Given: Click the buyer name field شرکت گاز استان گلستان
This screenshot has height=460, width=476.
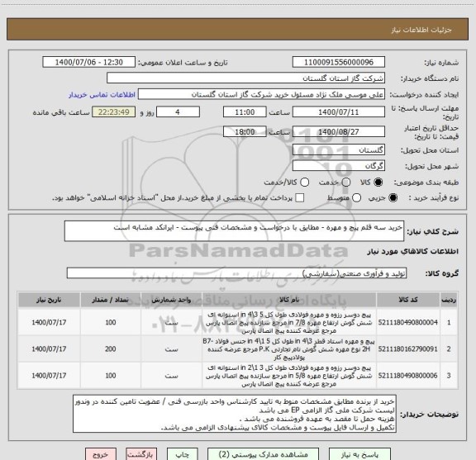Looking at the screenshot, I should 245,78.
